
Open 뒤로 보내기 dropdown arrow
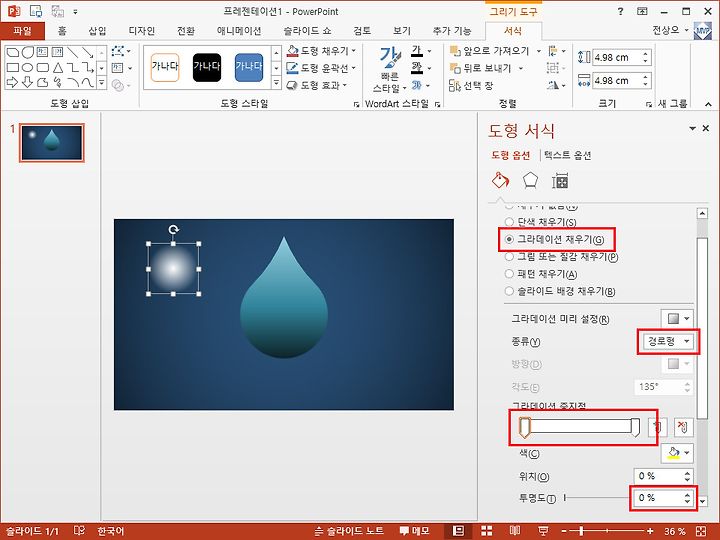521,68
